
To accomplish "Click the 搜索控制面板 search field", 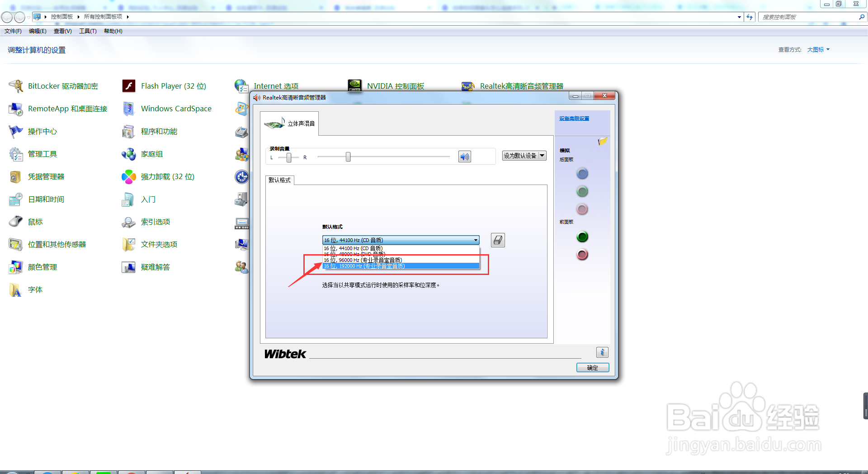I will 809,17.
